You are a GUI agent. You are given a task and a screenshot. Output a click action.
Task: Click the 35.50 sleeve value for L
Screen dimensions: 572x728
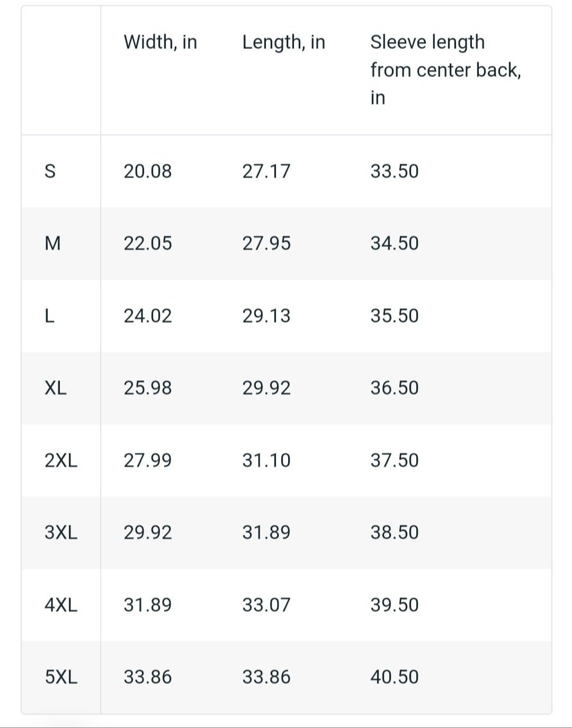[x=395, y=316]
